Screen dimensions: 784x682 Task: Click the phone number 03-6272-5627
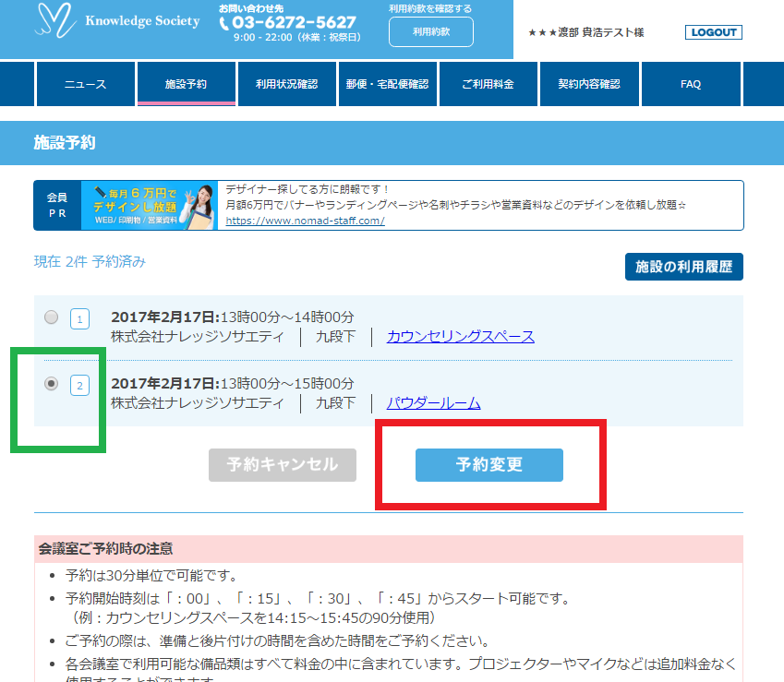coord(287,23)
